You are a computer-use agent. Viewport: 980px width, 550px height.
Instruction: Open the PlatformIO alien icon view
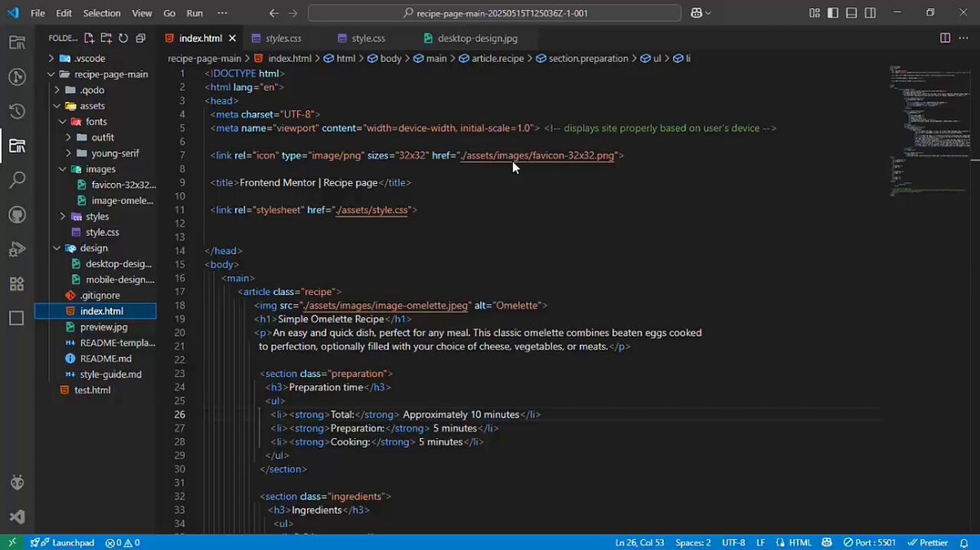click(16, 482)
